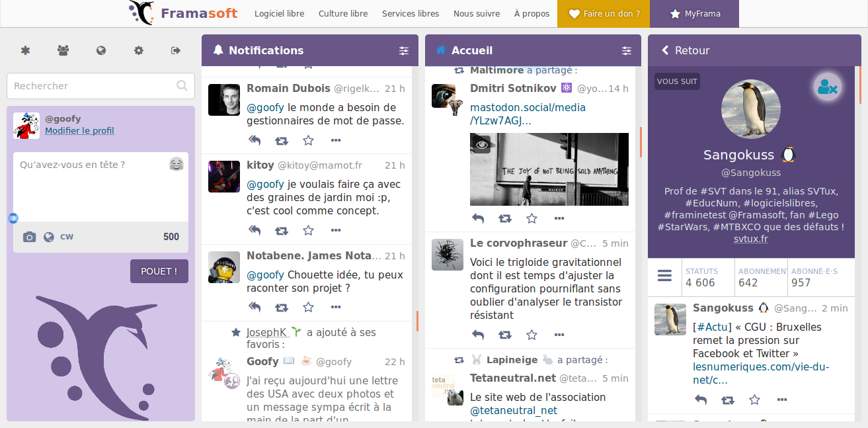Open the Services libres menu

pos(411,13)
